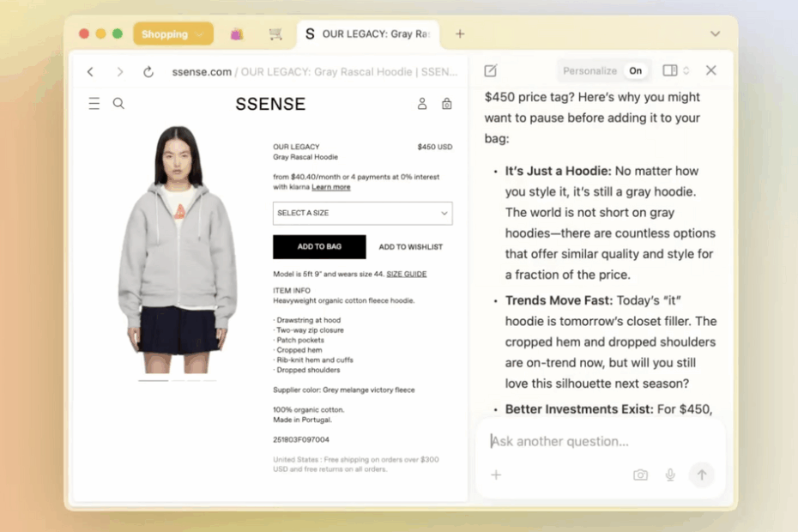Send the question with up-arrow button
The height and width of the screenshot is (532, 798).
[x=702, y=475]
